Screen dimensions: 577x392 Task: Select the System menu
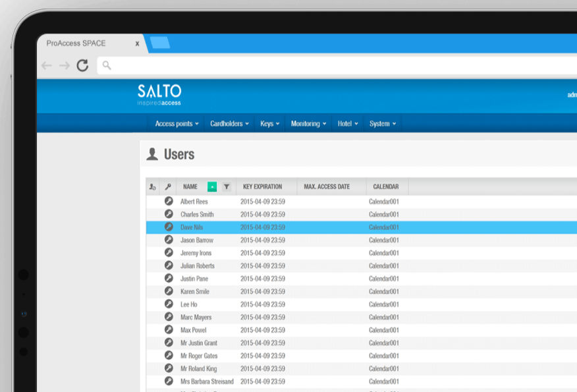(381, 123)
